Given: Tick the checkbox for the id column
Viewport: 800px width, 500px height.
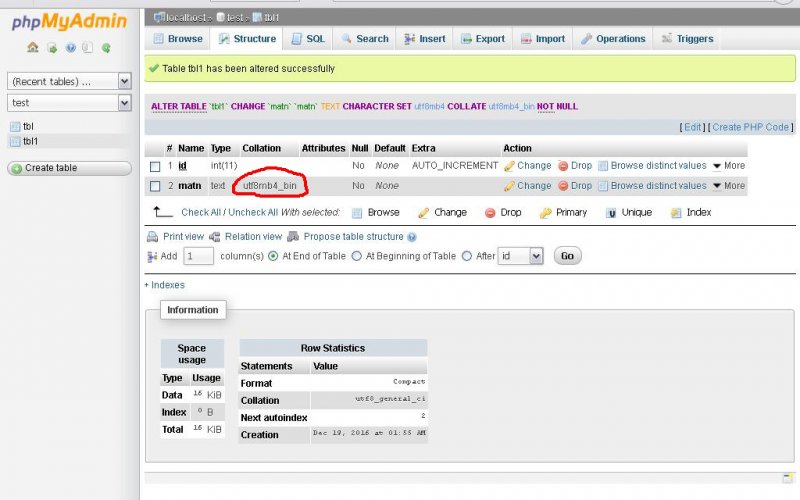Looking at the screenshot, I should pyautogui.click(x=155, y=166).
